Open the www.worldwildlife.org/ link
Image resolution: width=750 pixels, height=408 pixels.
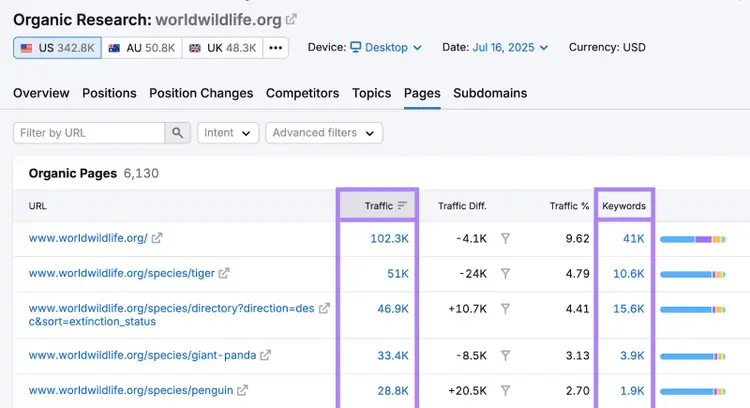[88, 238]
